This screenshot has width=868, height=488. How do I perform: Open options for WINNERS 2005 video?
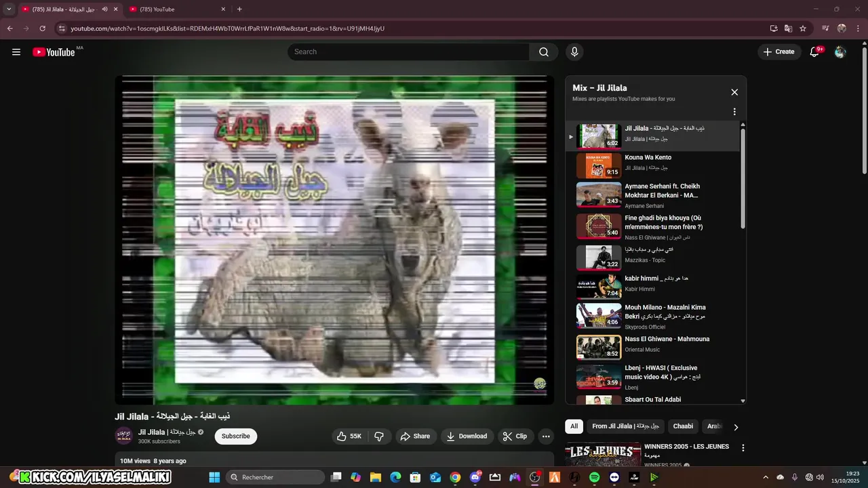coord(743,448)
